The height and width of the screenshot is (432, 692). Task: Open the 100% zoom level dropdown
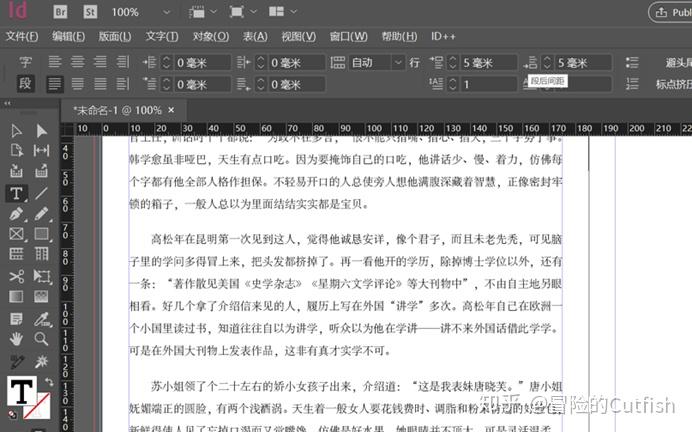[x=166, y=12]
